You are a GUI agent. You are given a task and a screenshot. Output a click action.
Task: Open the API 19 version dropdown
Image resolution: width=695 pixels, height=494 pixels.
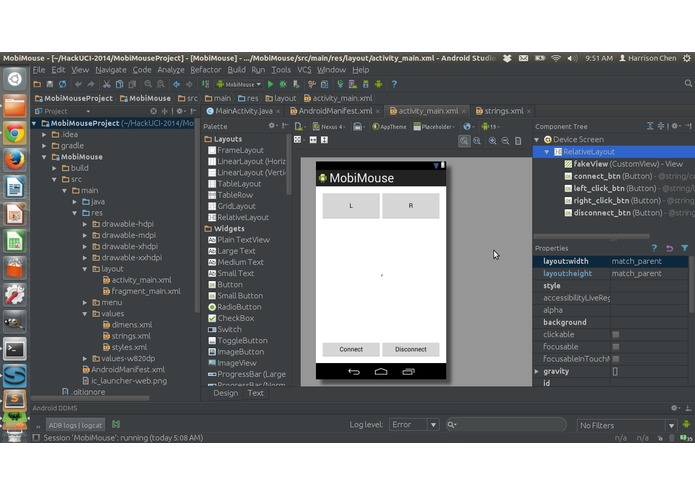tap(490, 127)
